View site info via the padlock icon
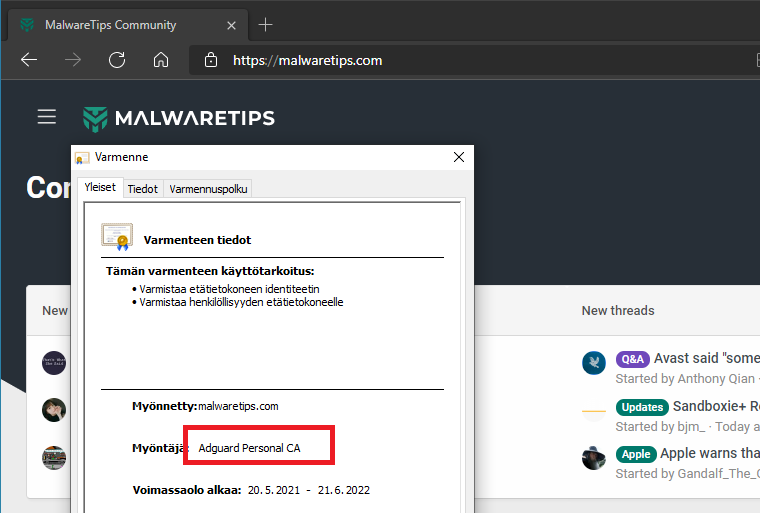This screenshot has width=760, height=513. pyautogui.click(x=211, y=60)
